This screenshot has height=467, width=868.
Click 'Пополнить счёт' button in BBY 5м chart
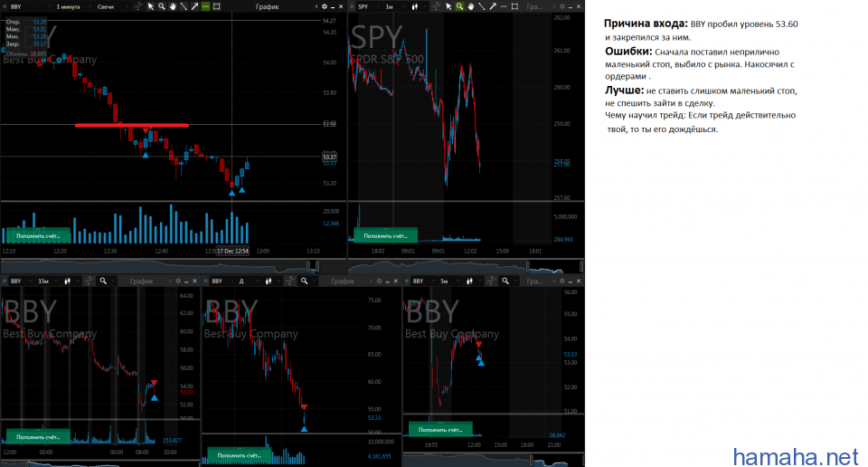coord(440,429)
